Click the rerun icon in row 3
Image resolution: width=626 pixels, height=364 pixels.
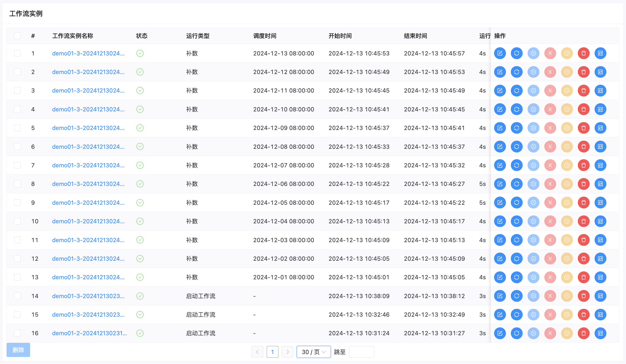pyautogui.click(x=516, y=90)
